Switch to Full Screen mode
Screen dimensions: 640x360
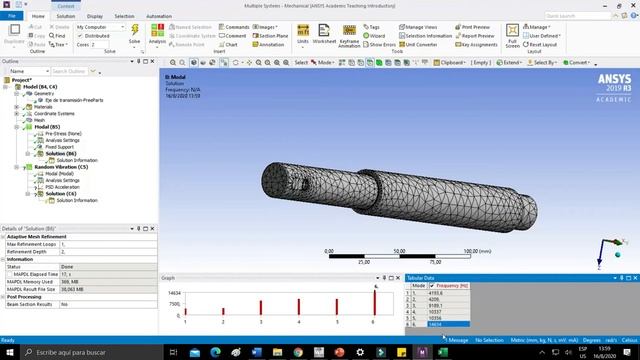coord(512,36)
